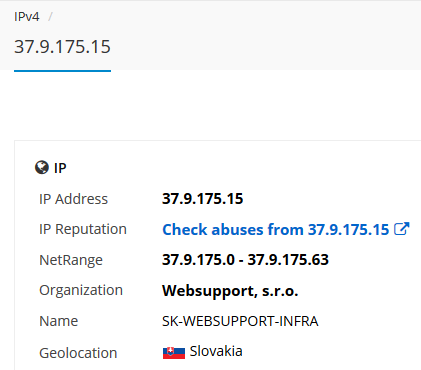Viewport: 421px width, 370px height.
Task: Click the Websupport, s.r.o. organization name
Action: point(230,291)
